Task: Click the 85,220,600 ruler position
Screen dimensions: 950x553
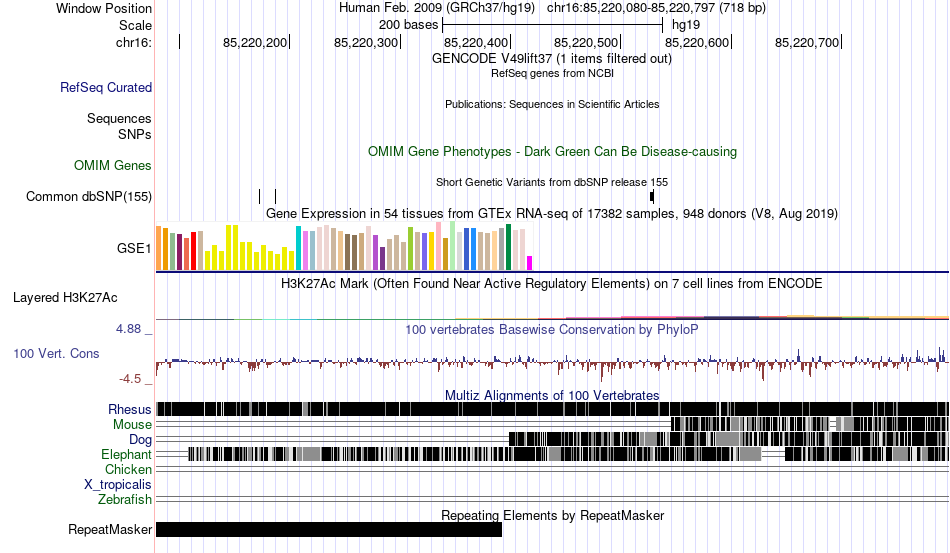Action: [x=697, y=42]
